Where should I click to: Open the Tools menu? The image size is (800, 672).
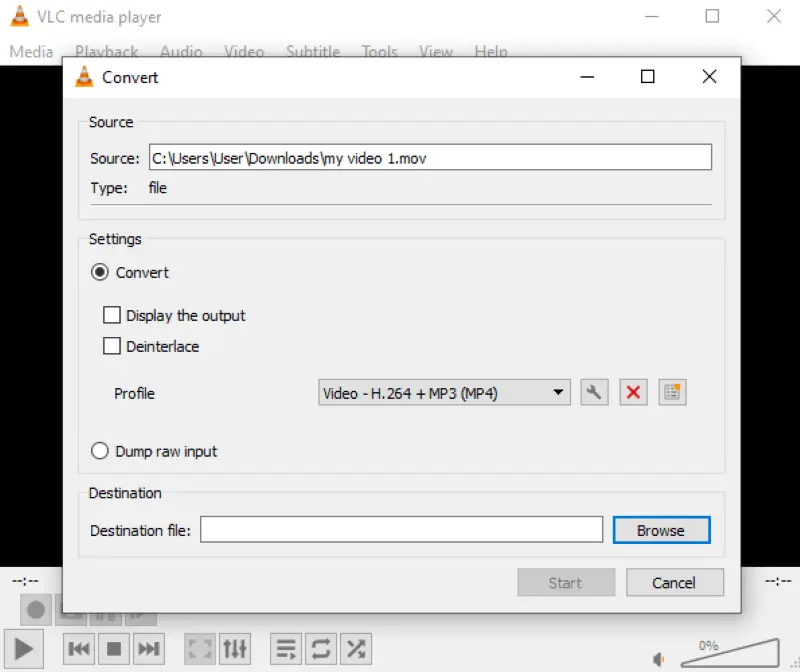tap(380, 51)
